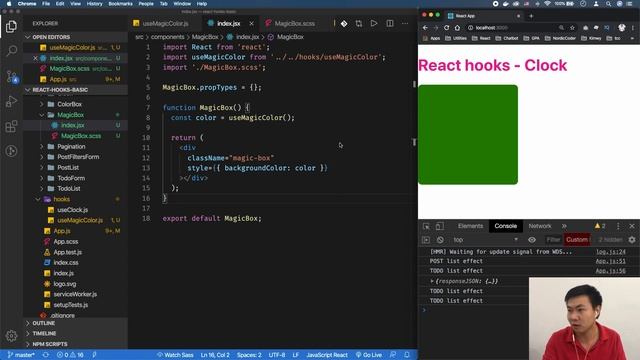
Task: Click the console Filter input field
Action: pyautogui.click(x=553, y=240)
